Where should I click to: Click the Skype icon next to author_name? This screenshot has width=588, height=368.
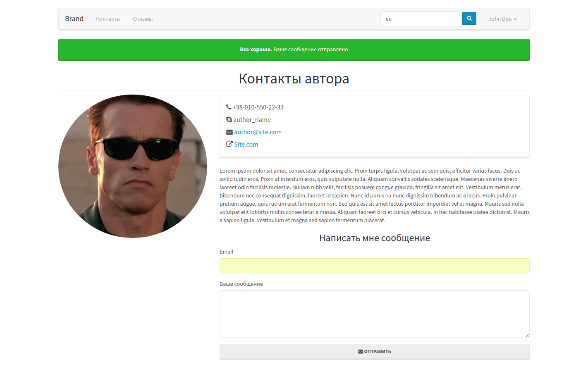coord(229,119)
